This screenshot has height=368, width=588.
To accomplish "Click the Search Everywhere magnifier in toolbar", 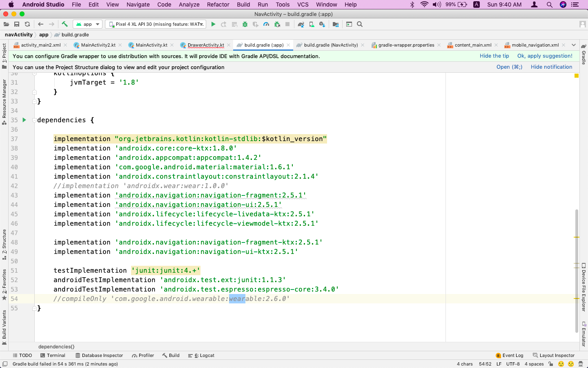I will click(360, 25).
